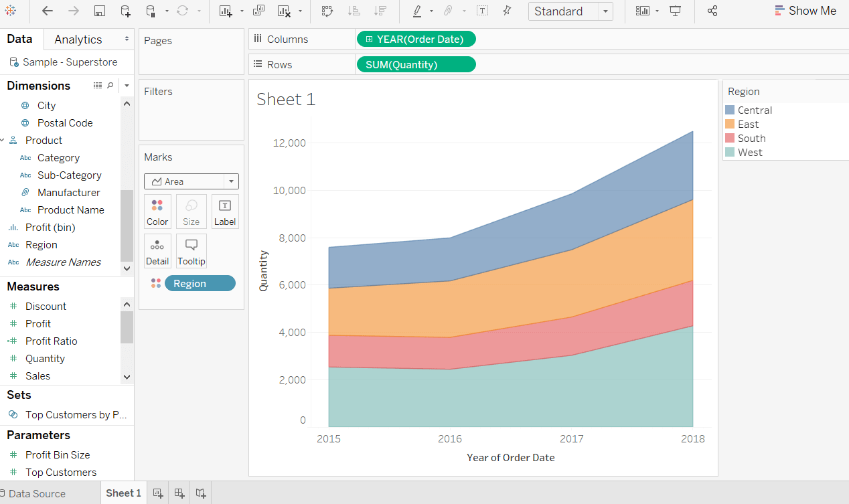Screen dimensions: 849x504
Task: Toggle mark labels with the toolbar icon
Action: tap(482, 11)
